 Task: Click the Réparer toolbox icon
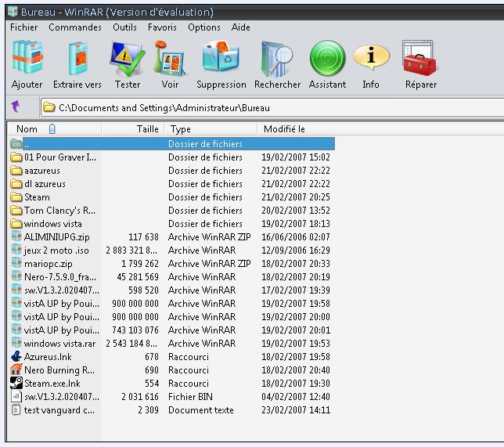pyautogui.click(x=419, y=58)
